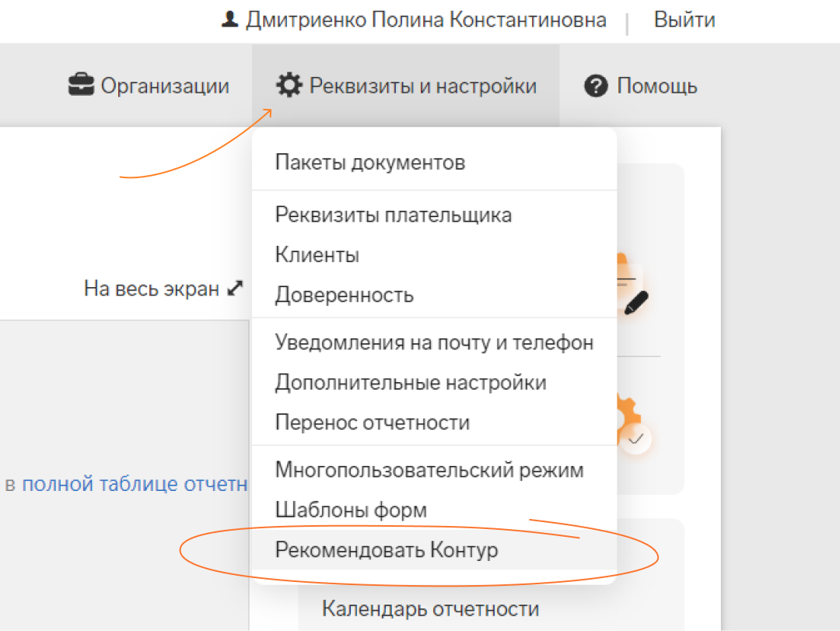
Task: Follow the полной таблице отчетности link
Action: pyautogui.click(x=135, y=484)
